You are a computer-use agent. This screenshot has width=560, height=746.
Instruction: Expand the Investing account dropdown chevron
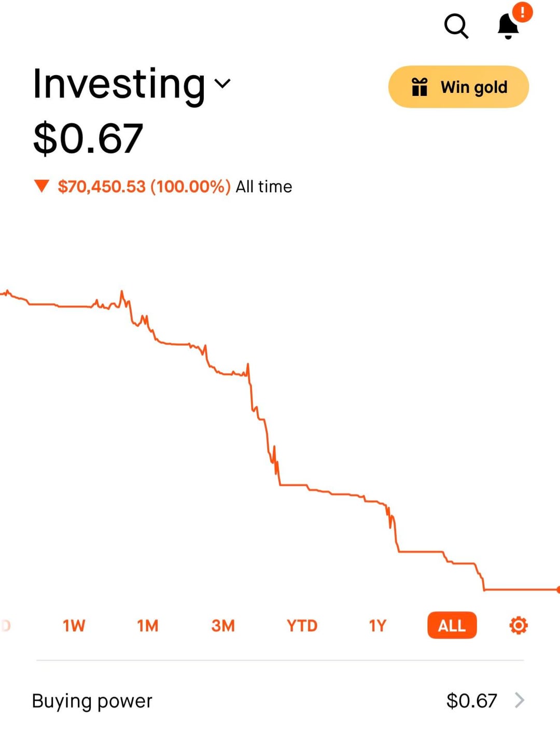coord(222,83)
